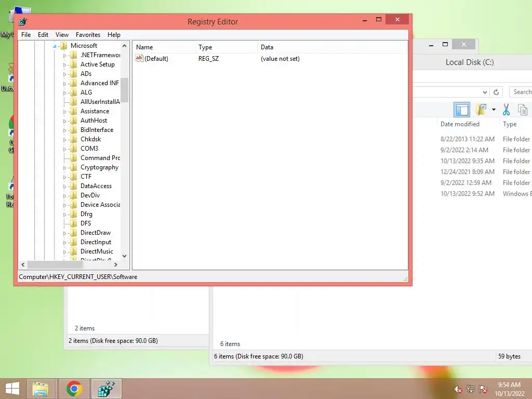This screenshot has width=532, height=399.
Task: Toggle the preview pane icon in Explorer
Action: pos(462,110)
